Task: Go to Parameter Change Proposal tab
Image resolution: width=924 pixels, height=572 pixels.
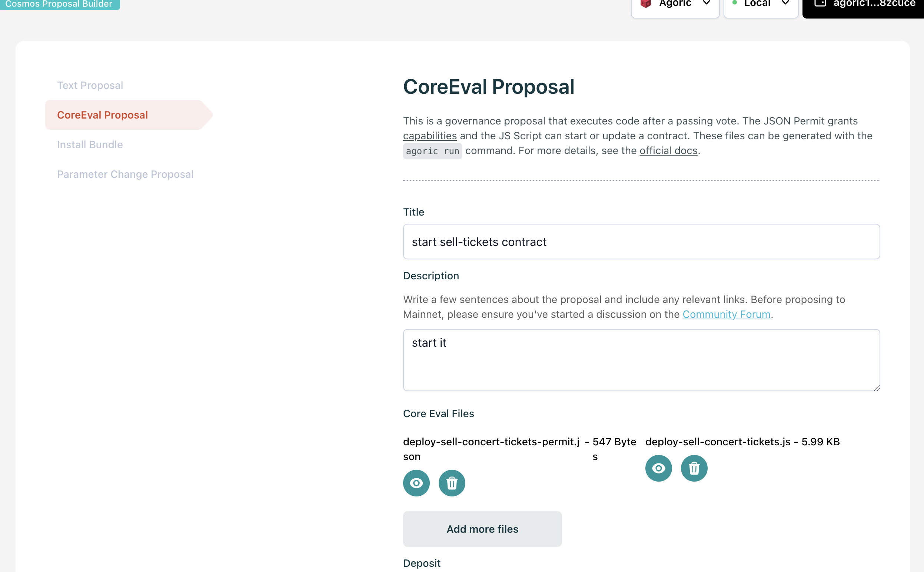Action: (x=125, y=174)
